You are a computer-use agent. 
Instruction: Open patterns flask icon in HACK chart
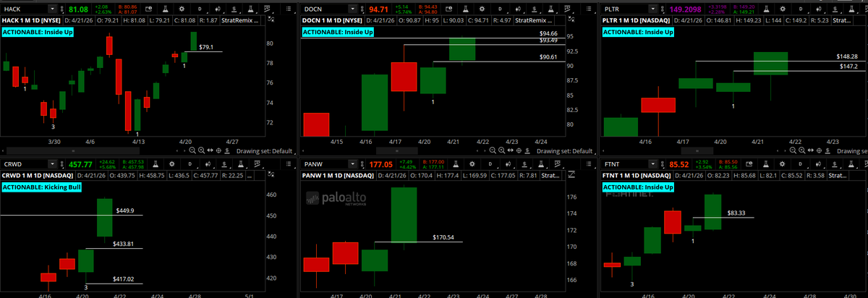[250, 9]
